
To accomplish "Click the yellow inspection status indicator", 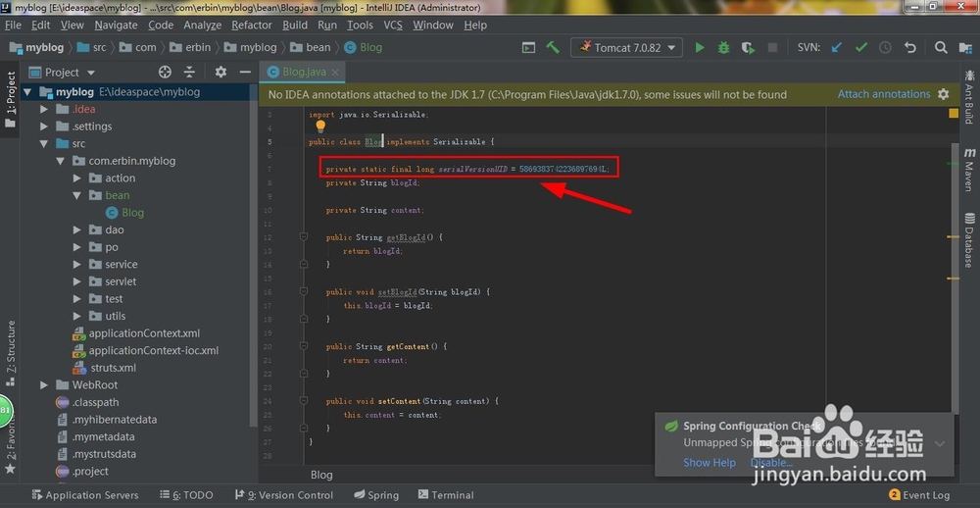I will point(954,113).
